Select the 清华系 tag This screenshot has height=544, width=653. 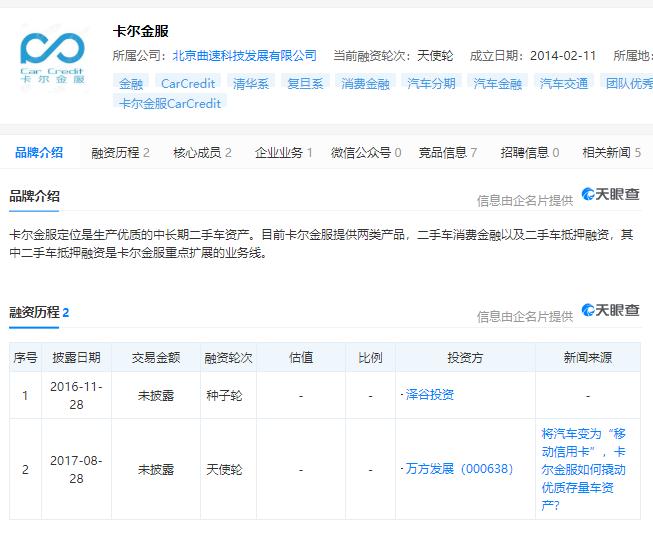coord(251,83)
